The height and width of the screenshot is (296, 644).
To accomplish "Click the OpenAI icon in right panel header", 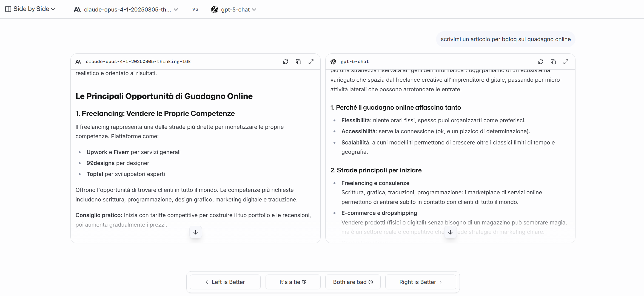I will [x=333, y=62].
